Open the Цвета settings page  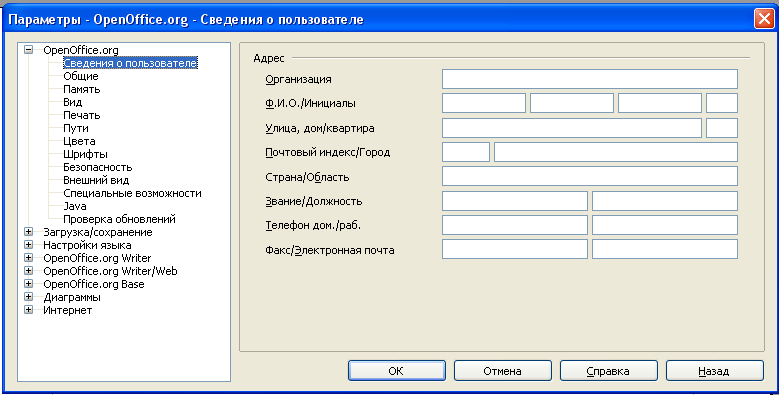[79, 141]
